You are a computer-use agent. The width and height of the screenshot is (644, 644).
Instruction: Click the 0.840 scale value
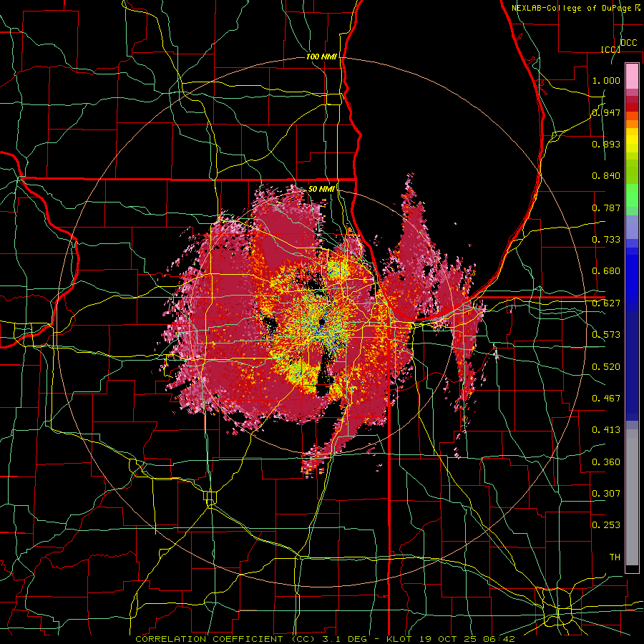coord(606,176)
